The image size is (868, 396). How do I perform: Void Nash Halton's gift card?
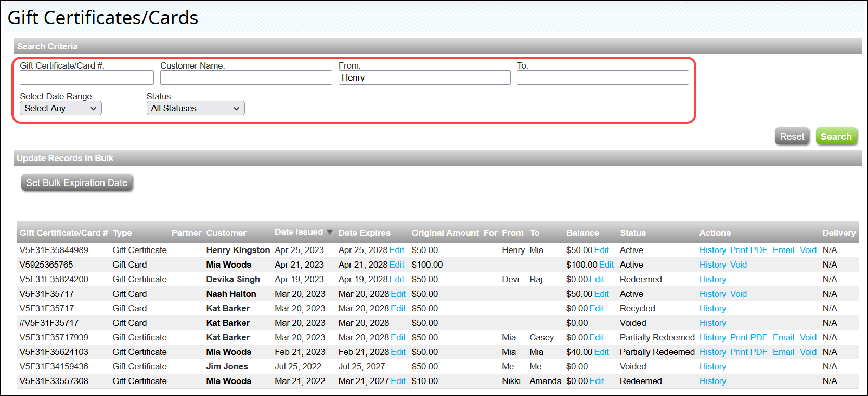[738, 294]
